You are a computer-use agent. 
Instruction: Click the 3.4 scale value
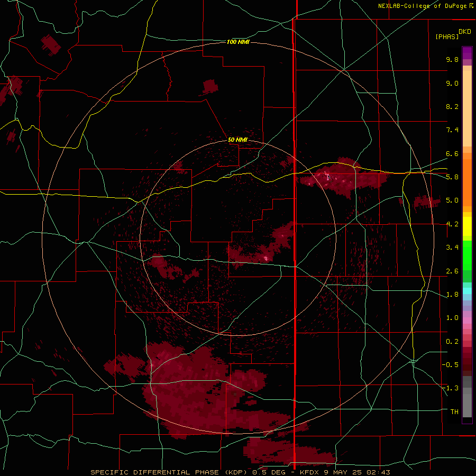[452, 248]
